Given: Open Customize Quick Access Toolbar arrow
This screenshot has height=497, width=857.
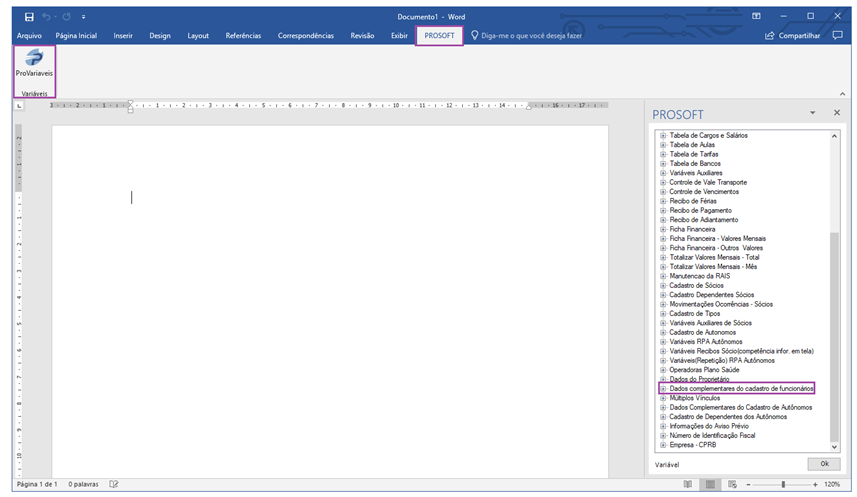Looking at the screenshot, I should (84, 17).
